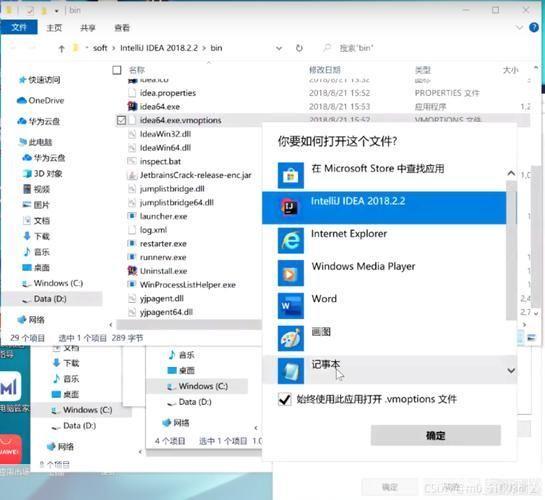Open 图片 folder in sidebar
Image resolution: width=545 pixels, height=500 pixels.
tap(42, 205)
